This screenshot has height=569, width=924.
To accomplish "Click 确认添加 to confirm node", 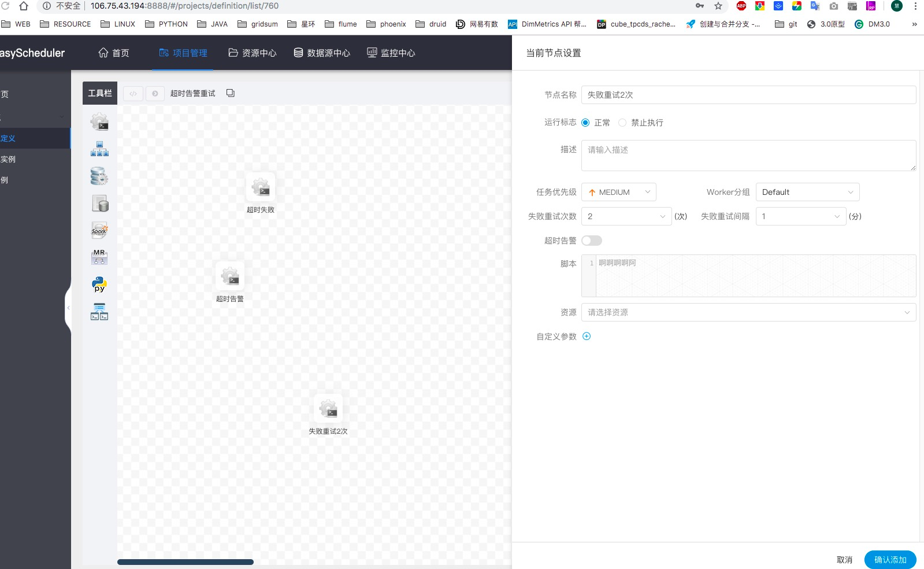I will [x=890, y=560].
